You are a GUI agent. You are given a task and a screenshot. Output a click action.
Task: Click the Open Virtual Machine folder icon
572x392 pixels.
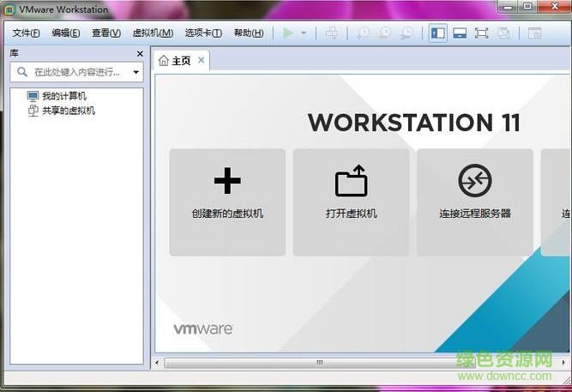click(x=351, y=181)
